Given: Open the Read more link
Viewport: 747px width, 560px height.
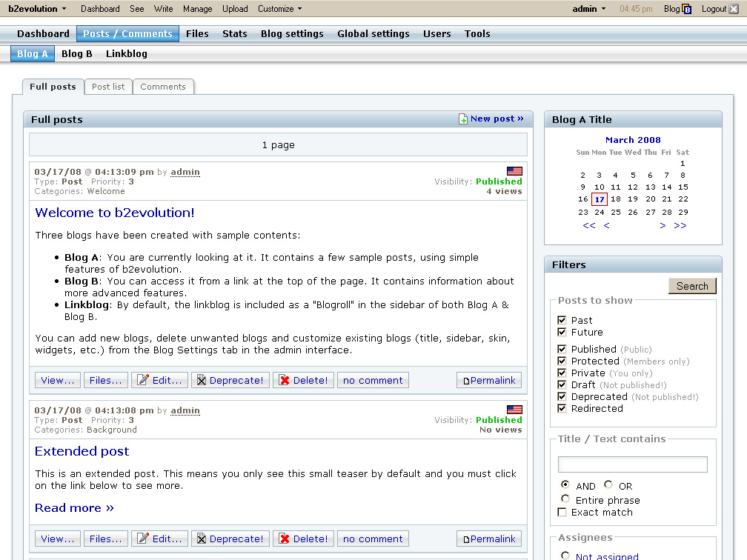Looking at the screenshot, I should coord(74,508).
